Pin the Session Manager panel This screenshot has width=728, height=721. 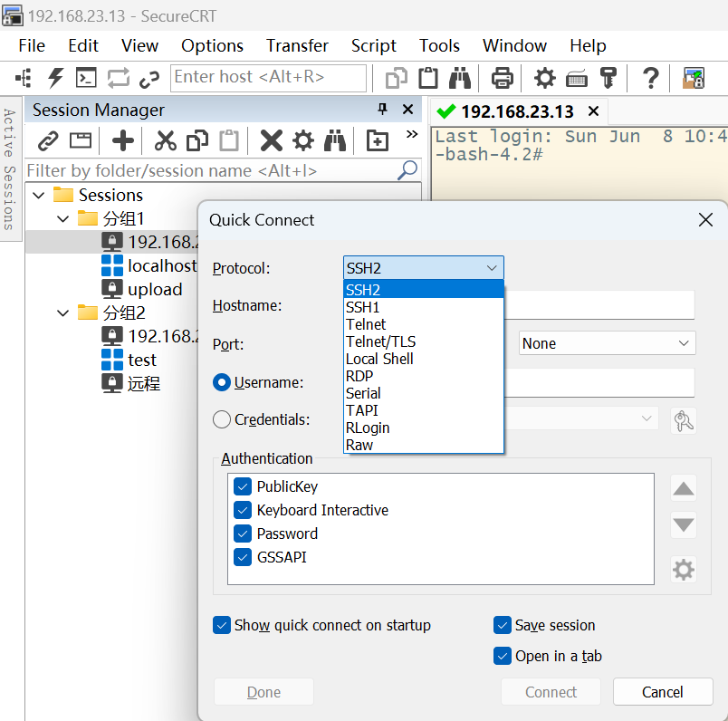click(382, 110)
